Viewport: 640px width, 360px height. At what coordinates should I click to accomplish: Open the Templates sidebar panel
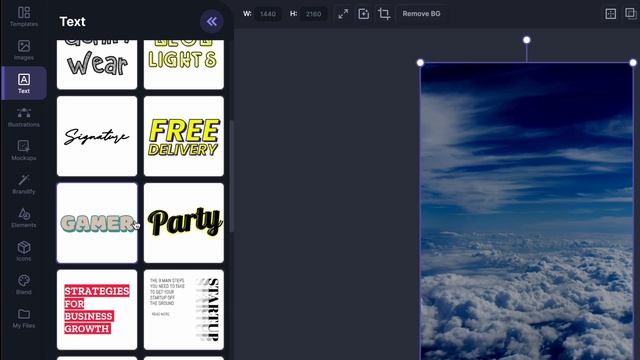pos(24,17)
